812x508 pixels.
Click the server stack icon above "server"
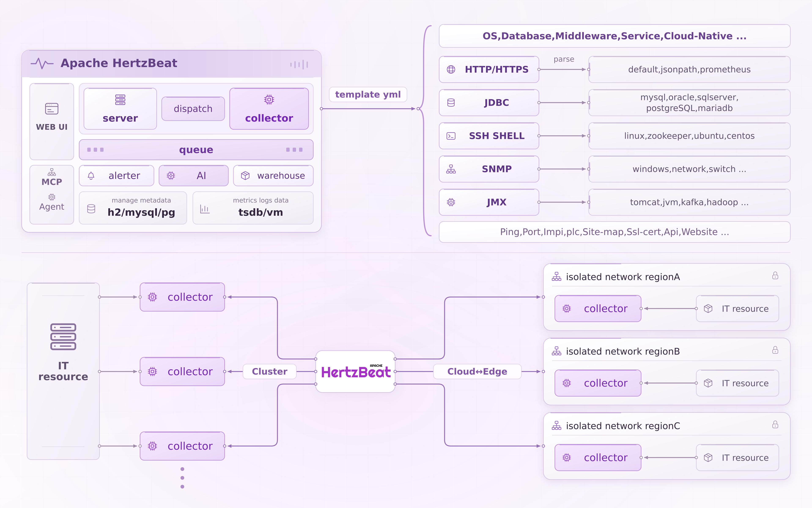click(x=120, y=100)
